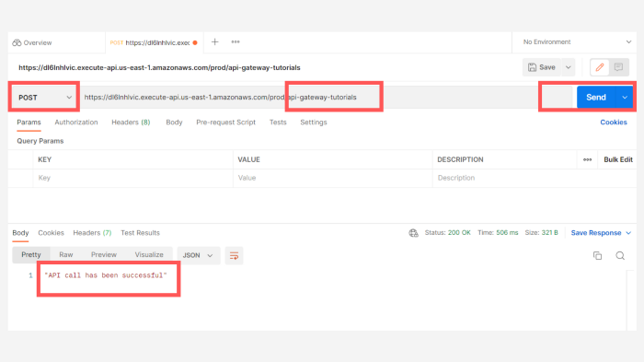Viewport: 644px width, 362px height.
Task: Open query params column options menu
Action: 587,159
